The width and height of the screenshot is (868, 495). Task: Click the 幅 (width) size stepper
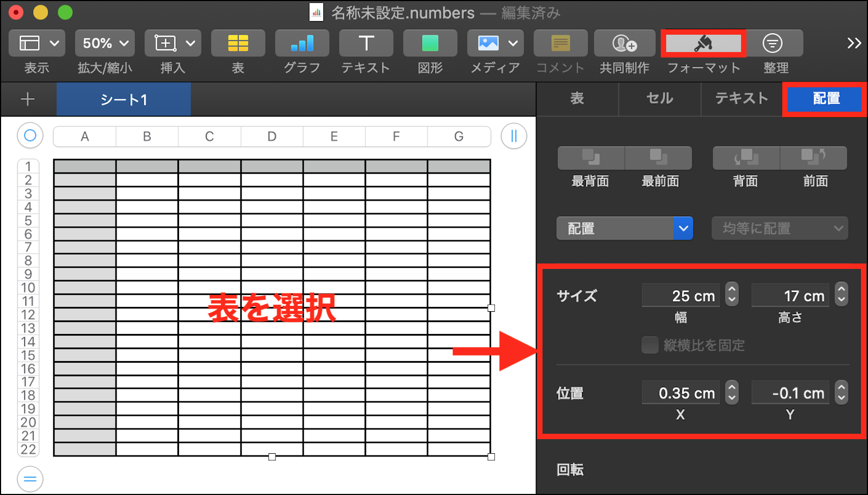tap(732, 295)
